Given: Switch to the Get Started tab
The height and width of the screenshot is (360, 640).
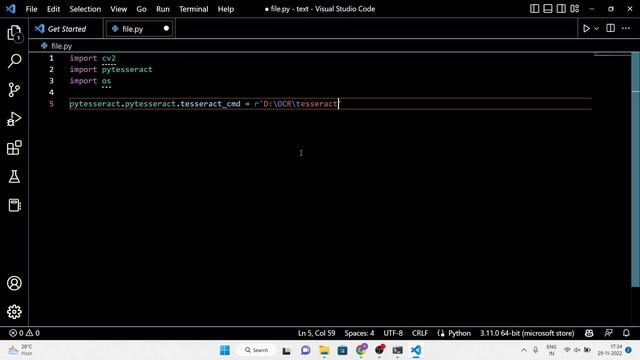Looking at the screenshot, I should coord(65,29).
